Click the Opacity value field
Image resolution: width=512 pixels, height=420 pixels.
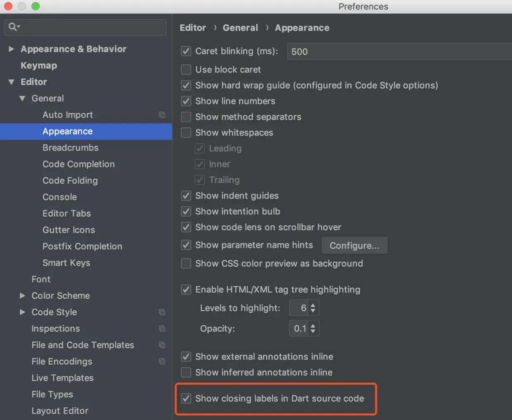299,328
